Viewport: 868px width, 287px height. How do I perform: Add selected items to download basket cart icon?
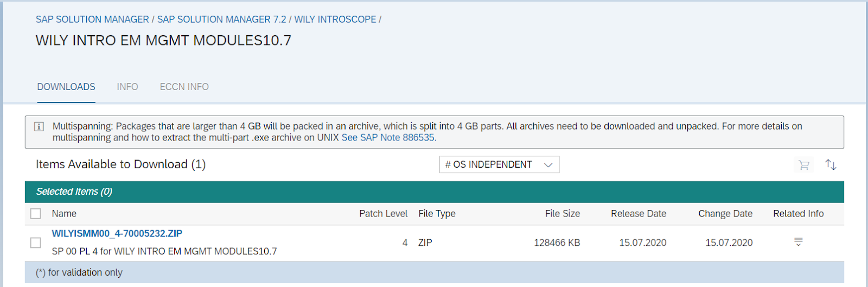click(x=804, y=165)
